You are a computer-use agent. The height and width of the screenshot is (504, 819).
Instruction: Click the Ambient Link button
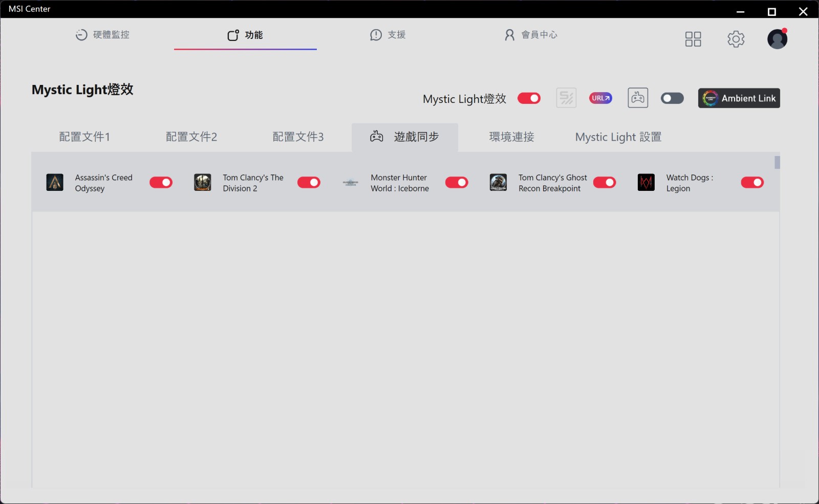[739, 98]
